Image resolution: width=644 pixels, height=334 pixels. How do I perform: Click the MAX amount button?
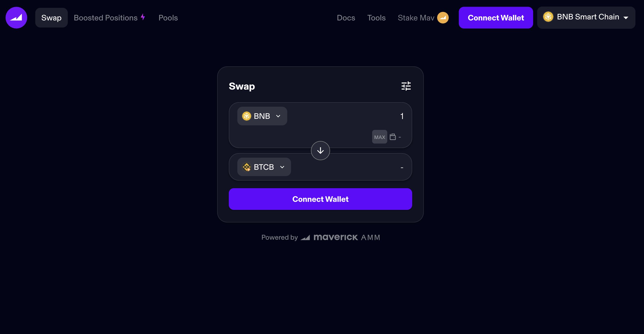pos(379,137)
